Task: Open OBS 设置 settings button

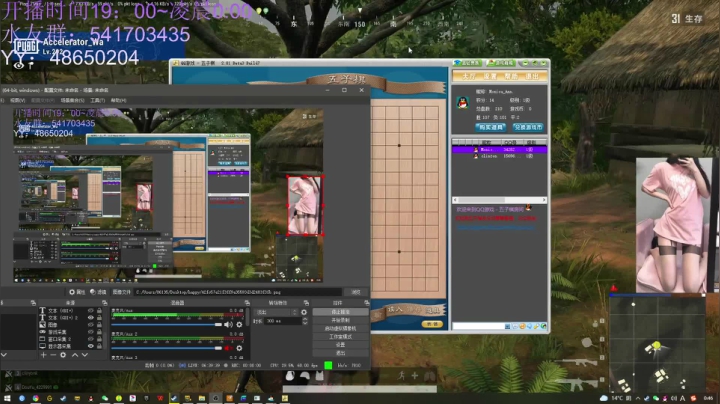Action: pos(340,345)
